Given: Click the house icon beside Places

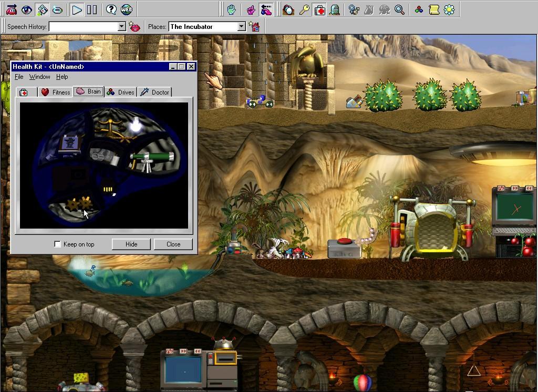Looking at the screenshot, I should 254,27.
